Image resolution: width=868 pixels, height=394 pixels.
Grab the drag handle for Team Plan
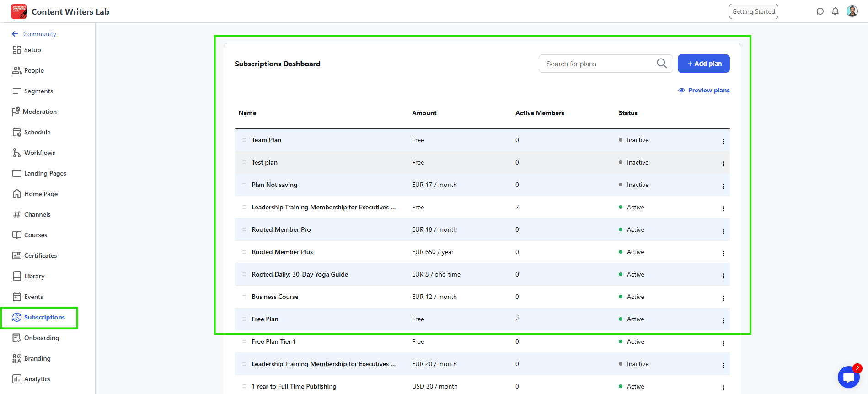click(x=244, y=140)
